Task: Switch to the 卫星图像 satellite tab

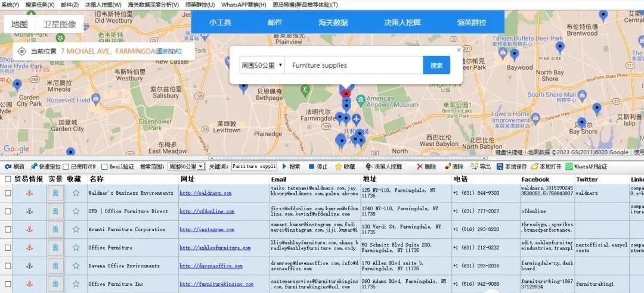Action: pyautogui.click(x=60, y=24)
